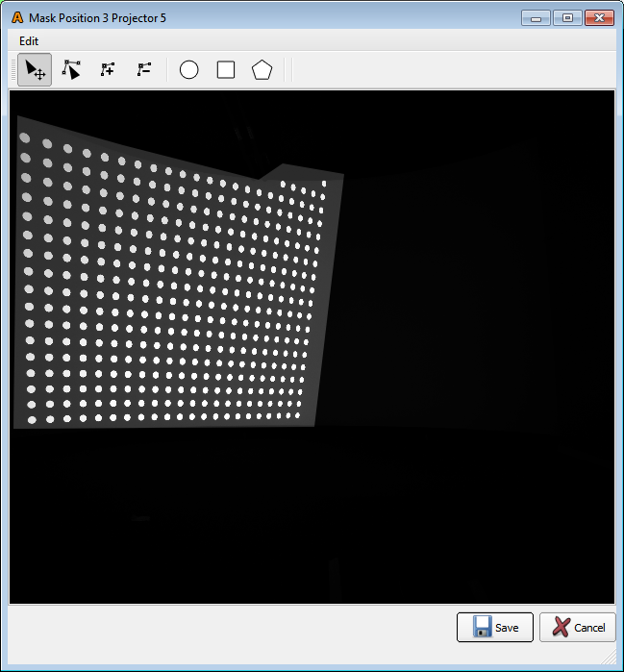Pick the rectangle mask shape tool

coord(226,70)
